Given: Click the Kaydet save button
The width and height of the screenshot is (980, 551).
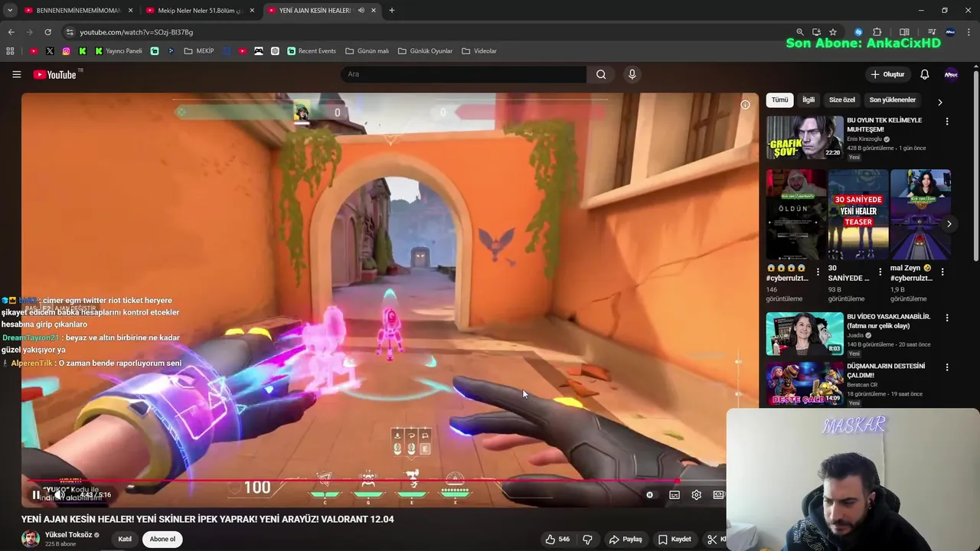Looking at the screenshot, I should click(x=675, y=540).
